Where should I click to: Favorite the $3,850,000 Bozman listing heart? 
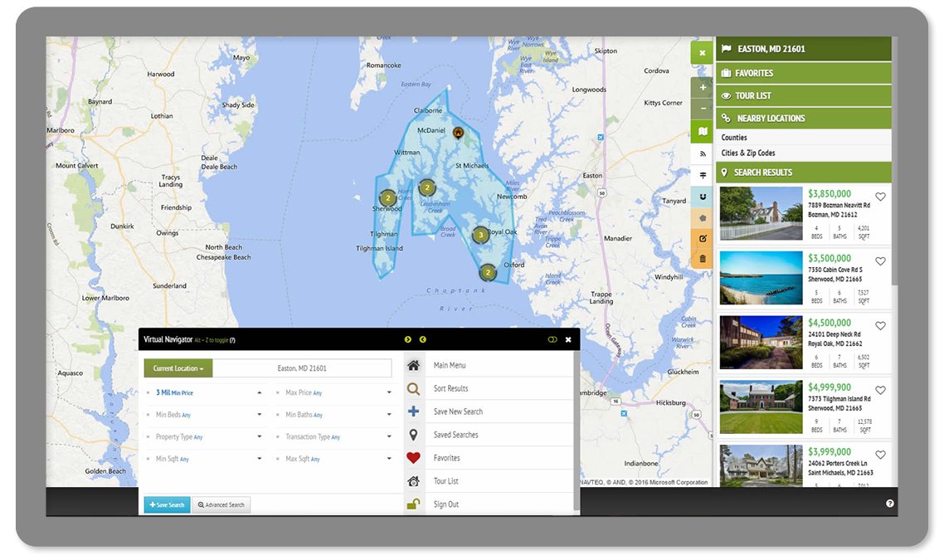click(x=880, y=197)
